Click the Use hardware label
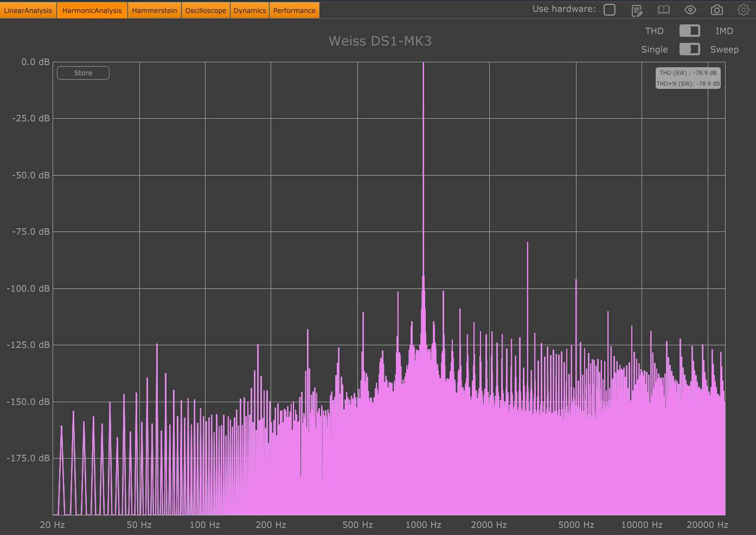The height and width of the screenshot is (535, 756). 564,9
